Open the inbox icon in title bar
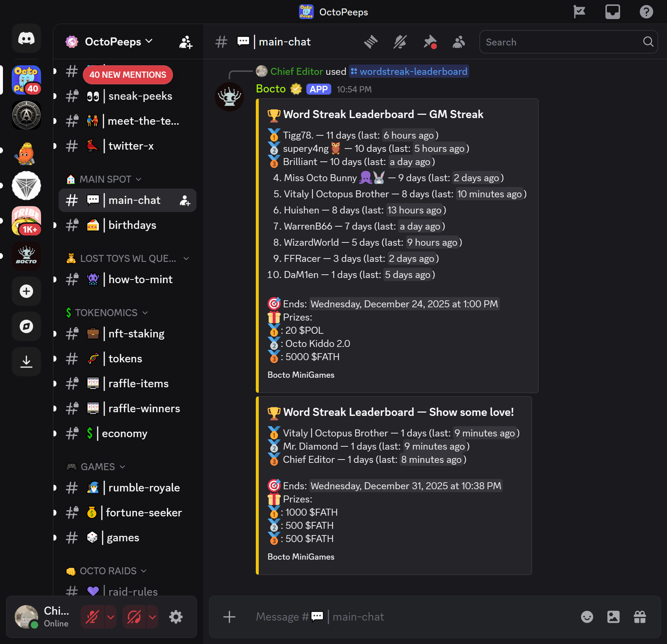This screenshot has width=667, height=644. pyautogui.click(x=612, y=12)
